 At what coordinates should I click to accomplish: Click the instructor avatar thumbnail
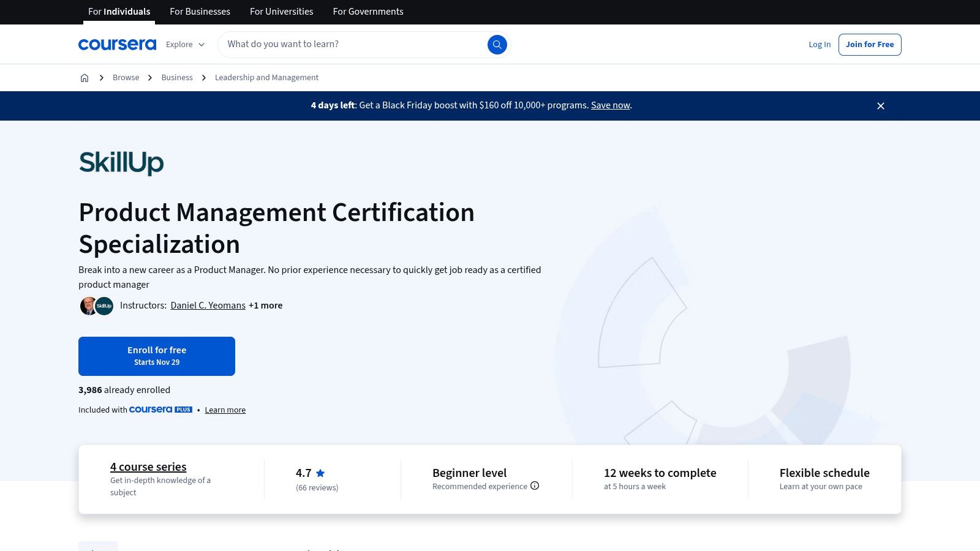coord(89,305)
